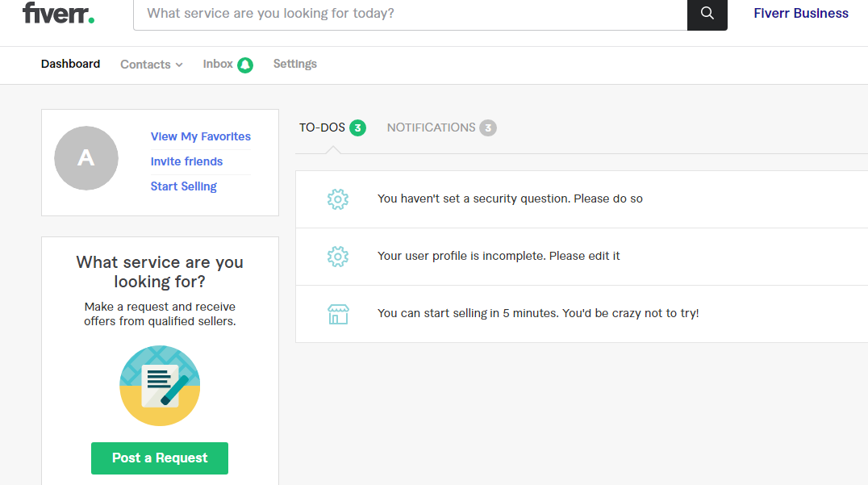The image size is (868, 485).
Task: Expand the Contacts dropdown menu
Action: [x=151, y=65]
